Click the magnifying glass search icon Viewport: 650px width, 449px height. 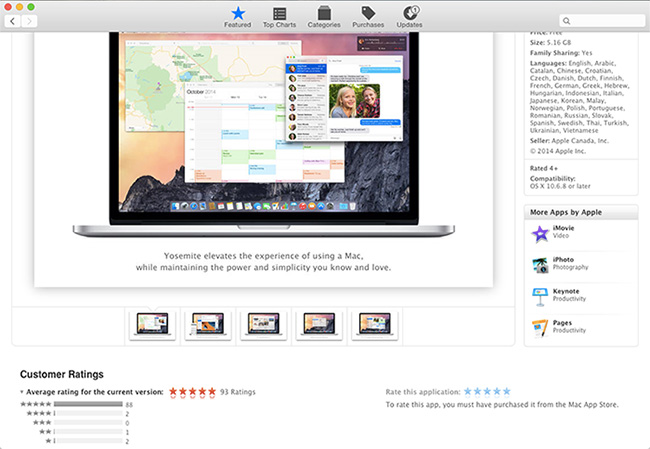tap(567, 21)
